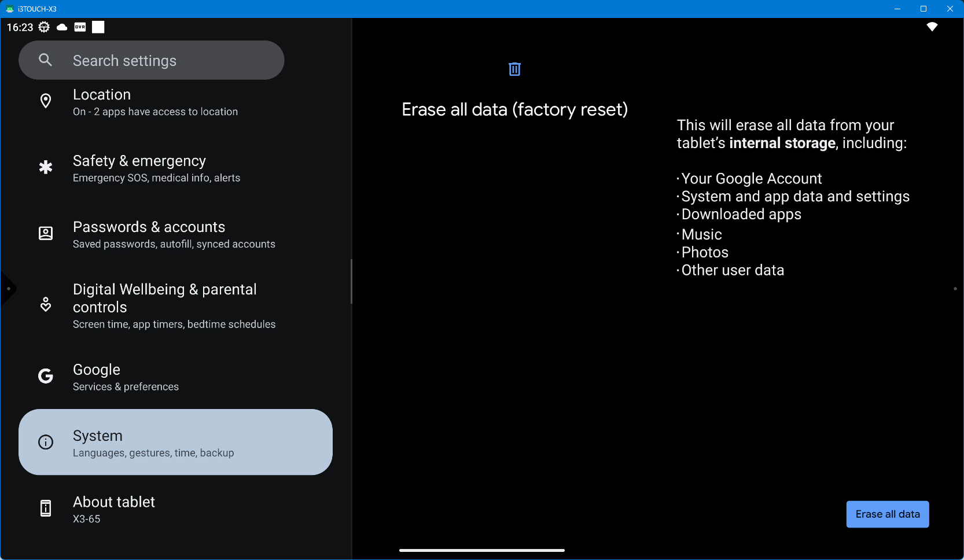Viewport: 964px width, 560px height.
Task: Click the Google G logo icon
Action: click(x=46, y=377)
